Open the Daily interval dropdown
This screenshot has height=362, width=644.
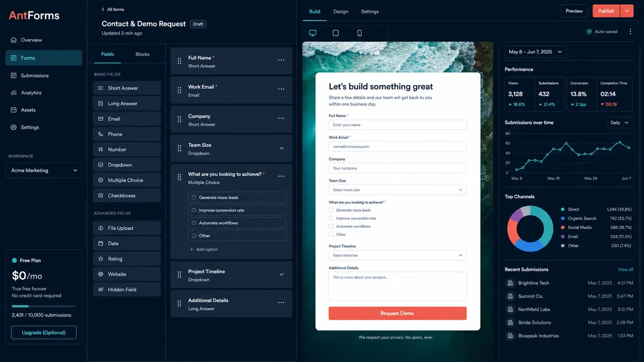click(x=619, y=123)
